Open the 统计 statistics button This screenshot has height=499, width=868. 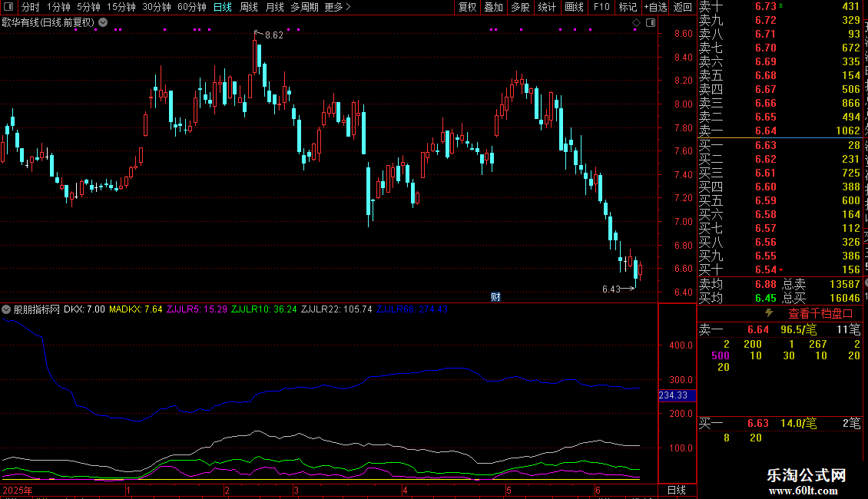[547, 7]
